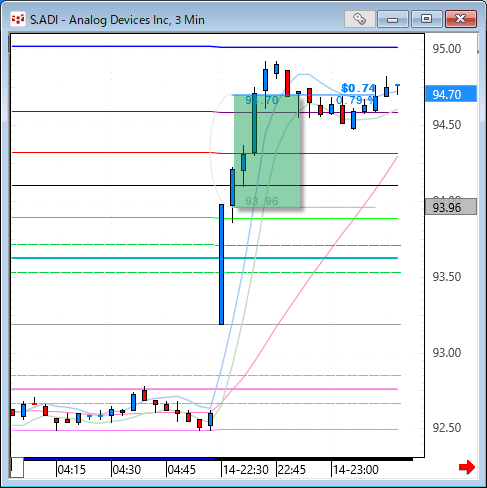Select the red horizontal level line

click(x=205, y=153)
